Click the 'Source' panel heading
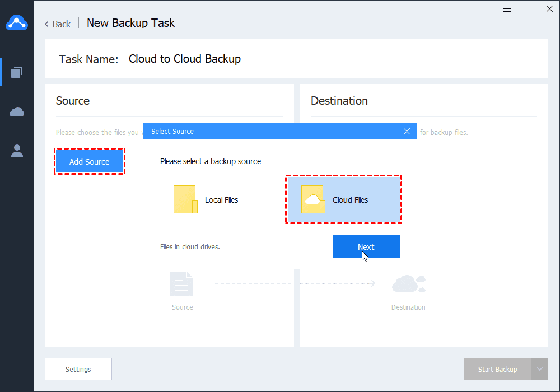The height and width of the screenshot is (392, 560). [x=73, y=101]
